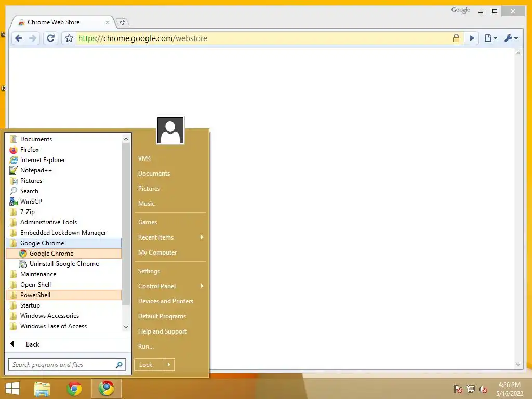Click the active Chrome window icon on taskbar
The image size is (532, 399).
pyautogui.click(x=107, y=389)
